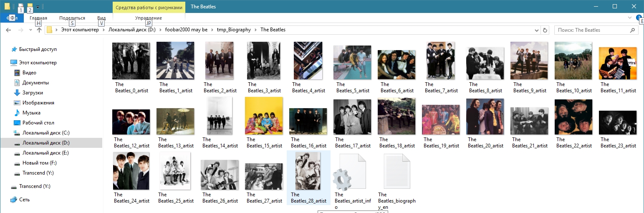Click the help question mark icon
Viewport: 644px width, 213px height.
click(x=639, y=18)
